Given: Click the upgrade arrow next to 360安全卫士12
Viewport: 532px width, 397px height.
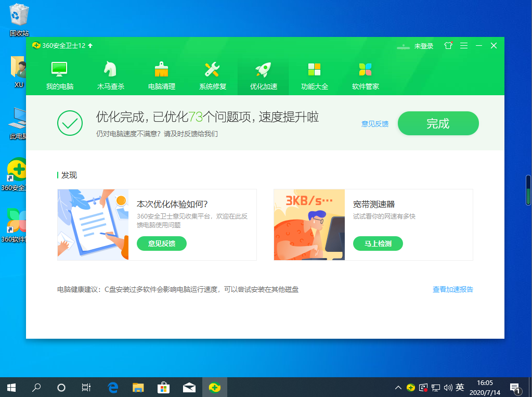Looking at the screenshot, I should click(90, 46).
